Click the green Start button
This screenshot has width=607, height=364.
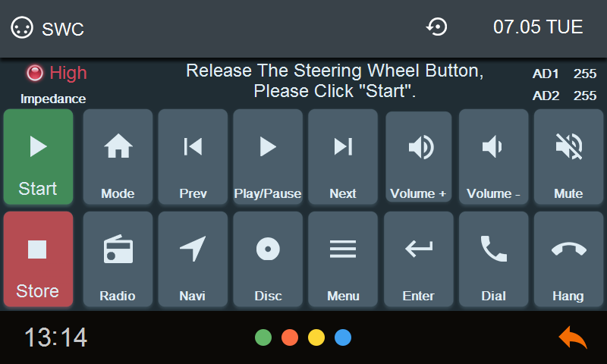(39, 157)
